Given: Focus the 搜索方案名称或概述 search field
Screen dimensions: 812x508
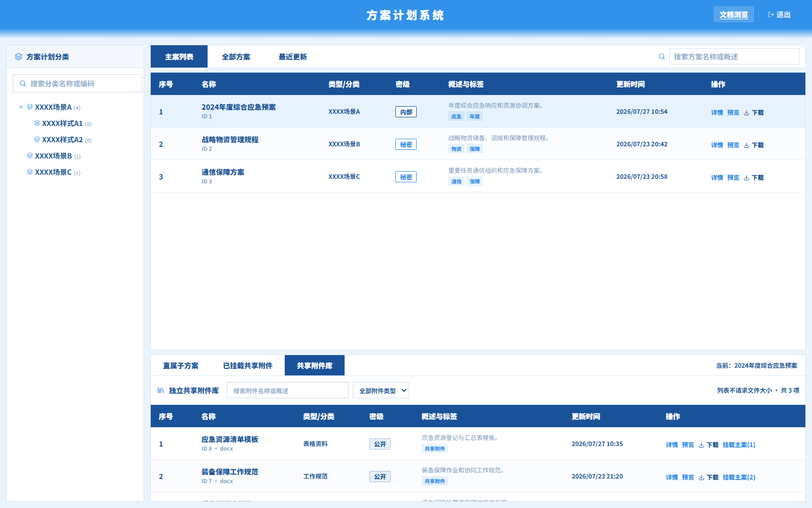Looking at the screenshot, I should coord(734,56).
